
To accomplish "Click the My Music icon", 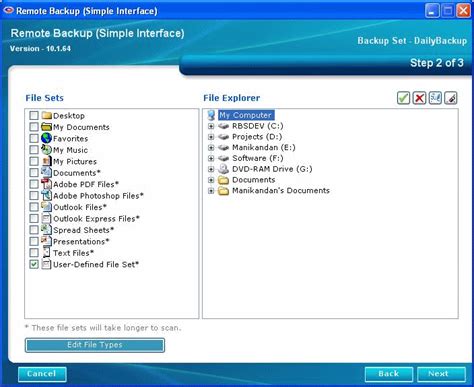I will [x=47, y=150].
